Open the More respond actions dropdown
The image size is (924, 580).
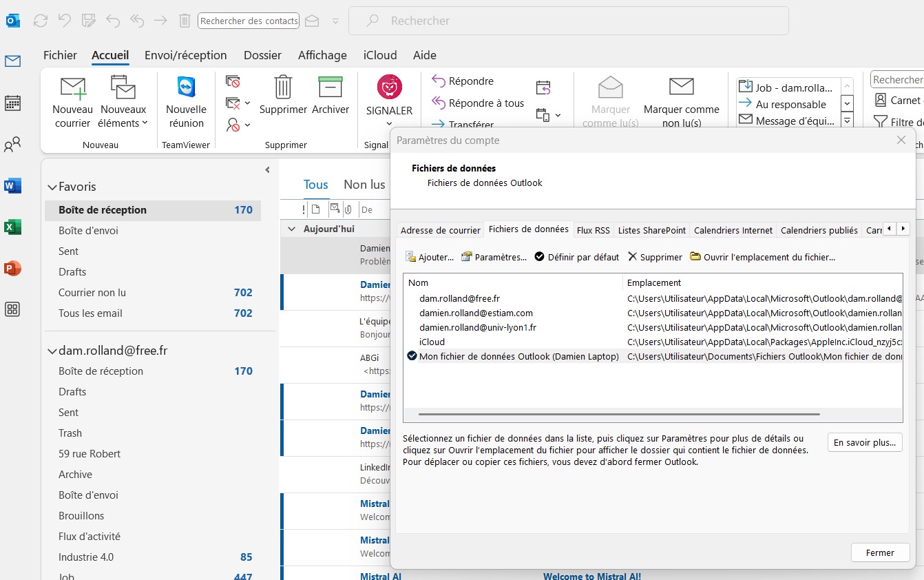pyautogui.click(x=558, y=115)
